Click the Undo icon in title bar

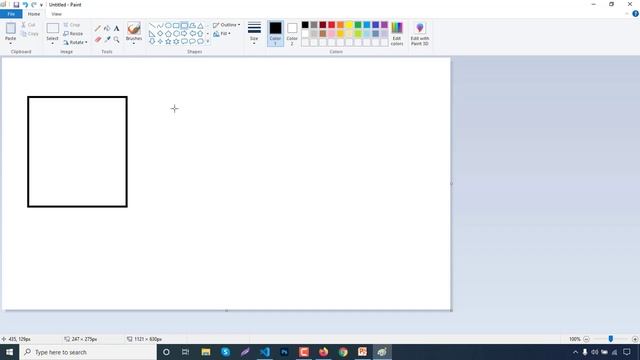coord(25,4)
